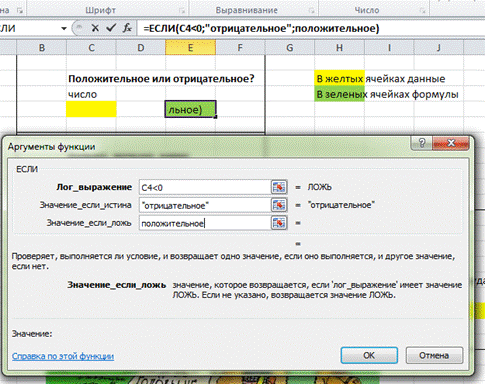The width and height of the screenshot is (485, 384).
Task: Open the Name Box dropdown arrow
Action: (x=64, y=28)
